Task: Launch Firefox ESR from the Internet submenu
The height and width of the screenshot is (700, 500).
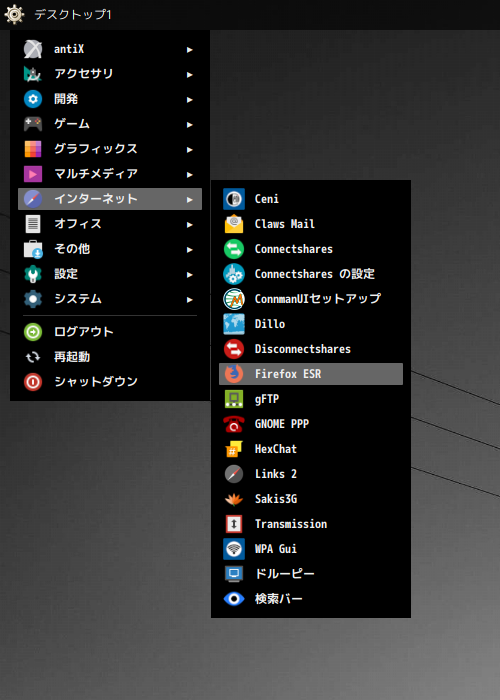Action: click(311, 374)
